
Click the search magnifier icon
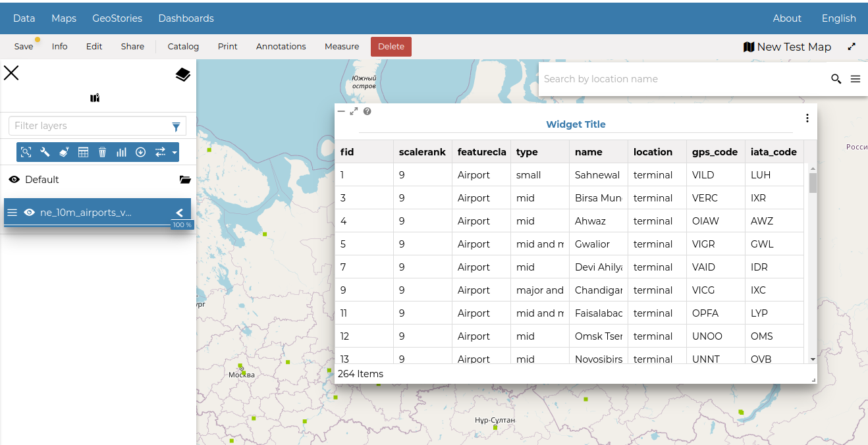click(x=836, y=79)
